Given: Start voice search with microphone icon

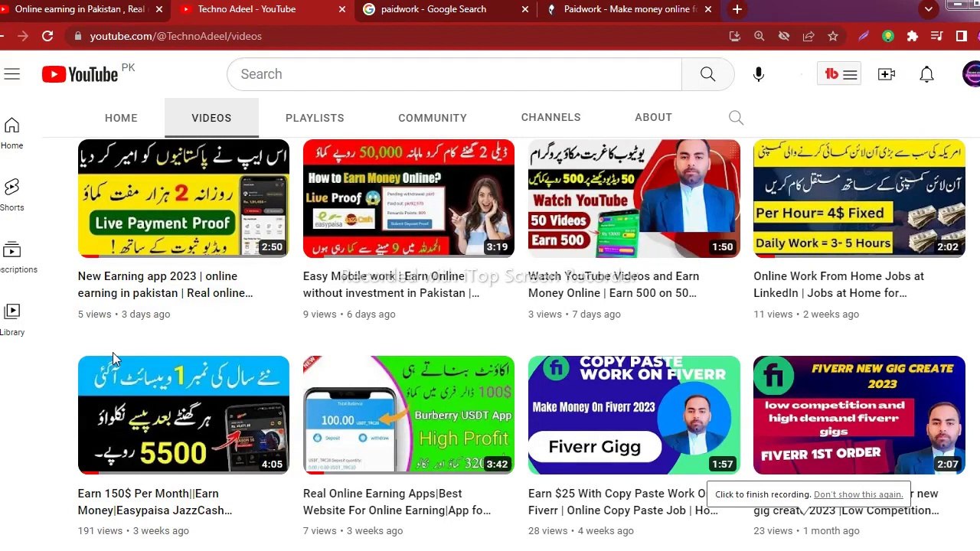Looking at the screenshot, I should pos(759,74).
